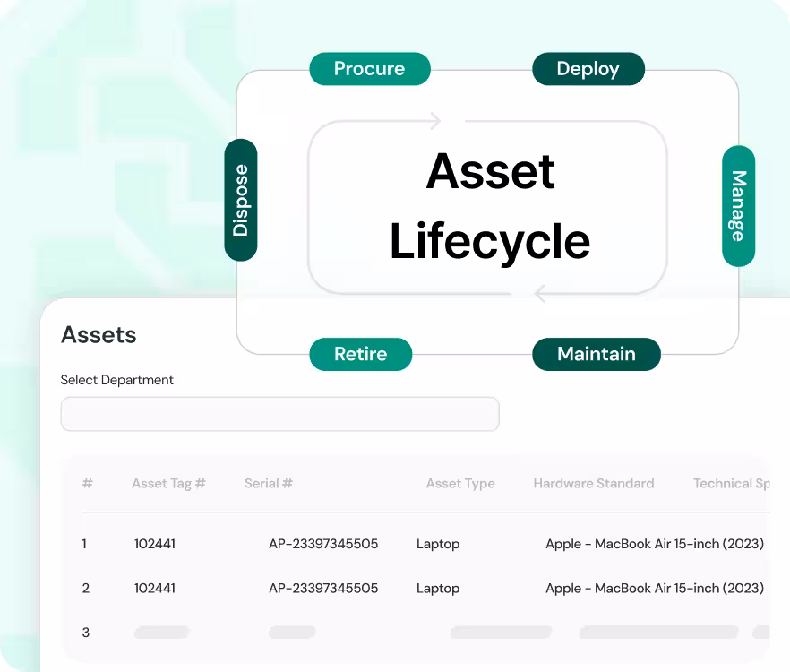
Task: Click the Manage stage label
Action: pyautogui.click(x=738, y=206)
